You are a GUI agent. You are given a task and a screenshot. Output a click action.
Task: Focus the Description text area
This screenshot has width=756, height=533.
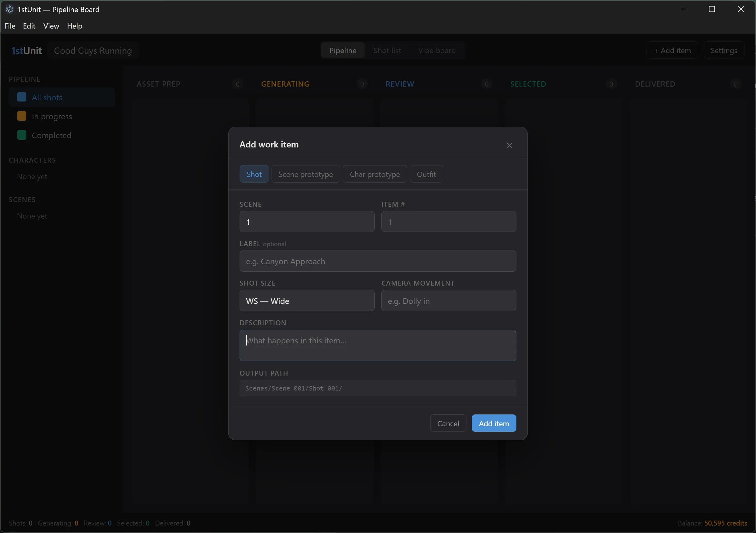(x=378, y=346)
